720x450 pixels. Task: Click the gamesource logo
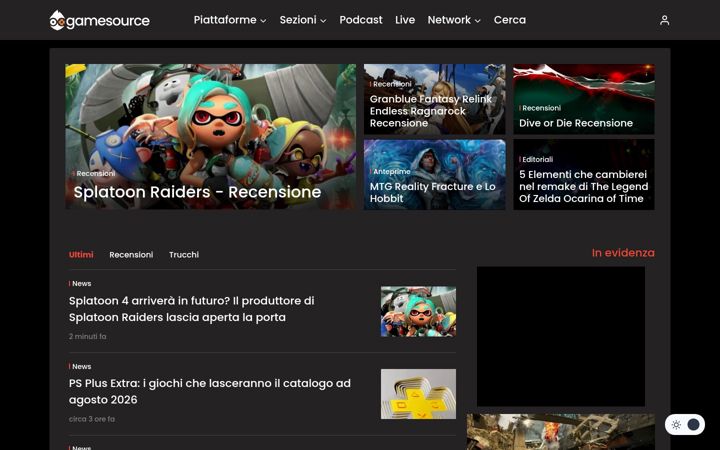click(100, 20)
